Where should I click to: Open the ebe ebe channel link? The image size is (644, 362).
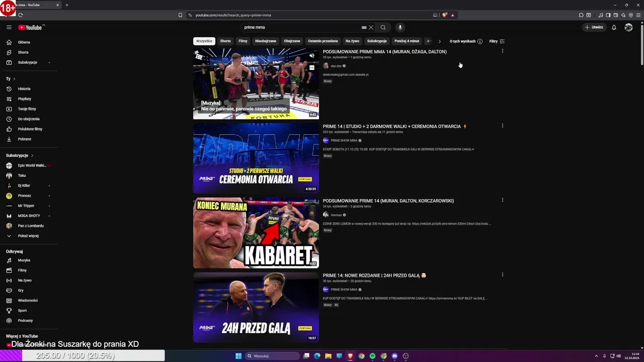tap(336, 66)
